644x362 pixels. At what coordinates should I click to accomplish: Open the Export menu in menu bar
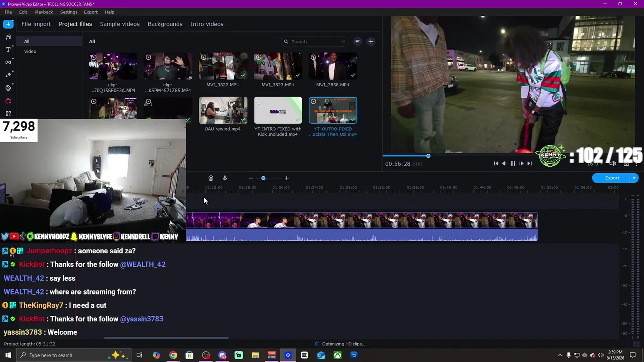pyautogui.click(x=91, y=12)
